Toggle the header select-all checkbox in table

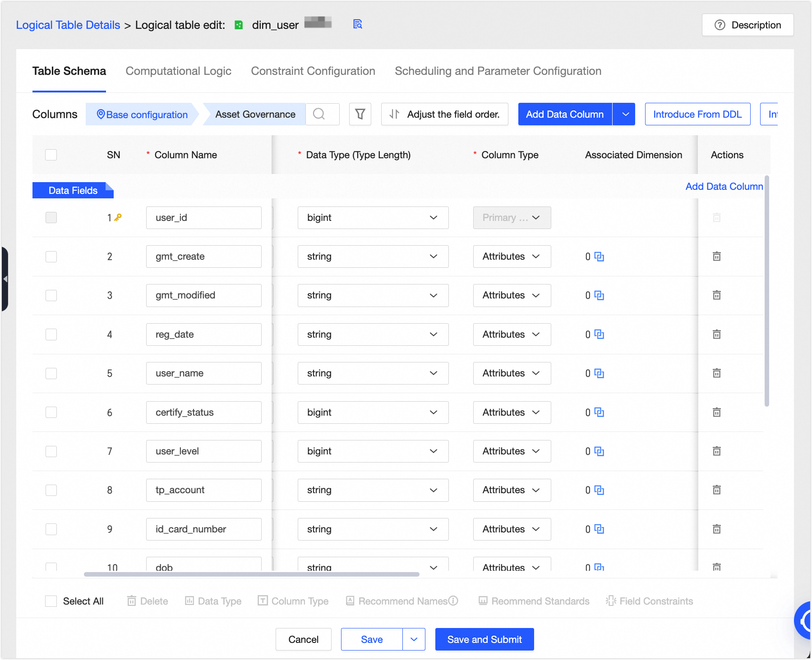(51, 155)
